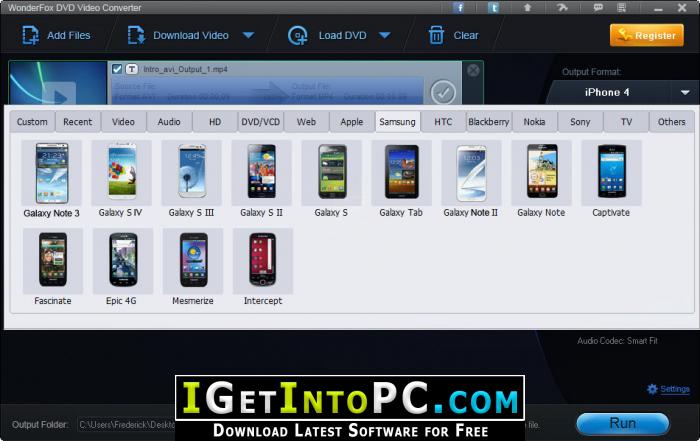Click the Clear label
This screenshot has height=441, width=700.
[466, 35]
